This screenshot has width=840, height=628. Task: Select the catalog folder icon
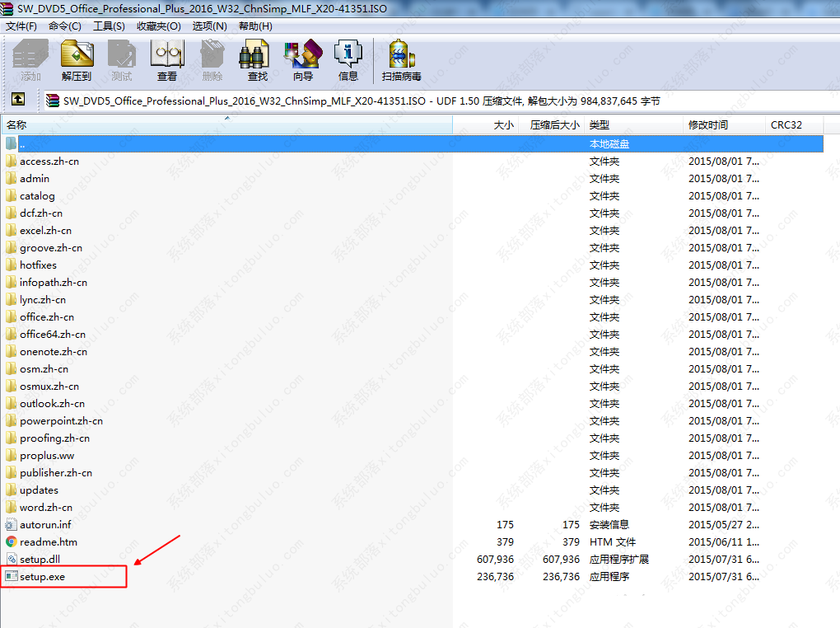[12, 196]
